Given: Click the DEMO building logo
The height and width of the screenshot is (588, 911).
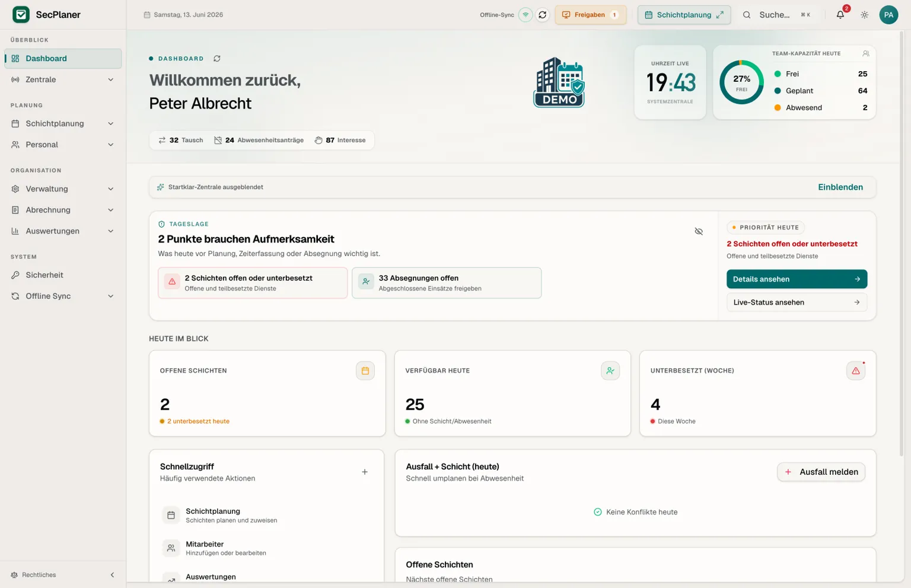Looking at the screenshot, I should 559,82.
